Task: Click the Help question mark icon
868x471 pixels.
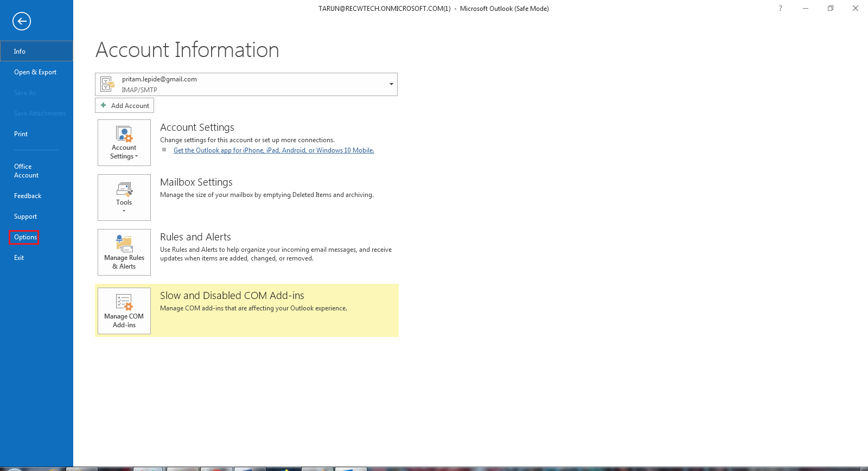Action: click(x=781, y=8)
